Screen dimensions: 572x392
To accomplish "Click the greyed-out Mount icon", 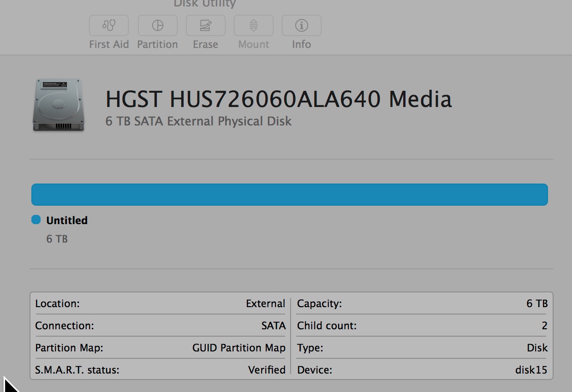I will [x=254, y=25].
